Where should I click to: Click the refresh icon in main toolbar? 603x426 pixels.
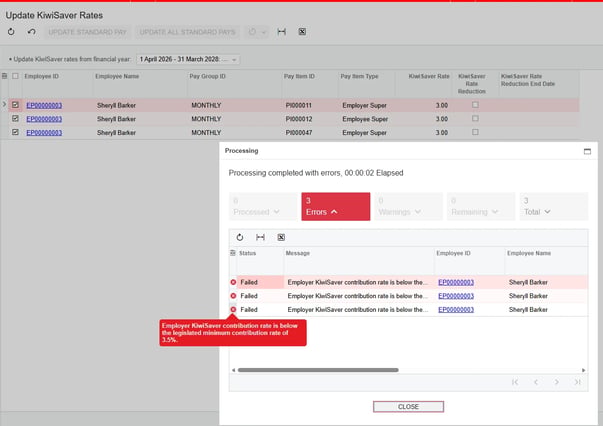(11, 32)
